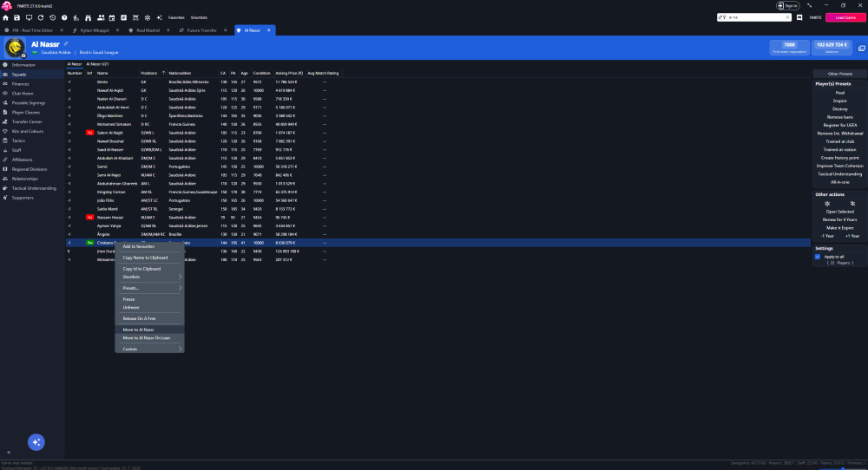Click the floating blue sparkle assistant button
Image resolution: width=868 pixels, height=470 pixels.
pyautogui.click(x=36, y=441)
